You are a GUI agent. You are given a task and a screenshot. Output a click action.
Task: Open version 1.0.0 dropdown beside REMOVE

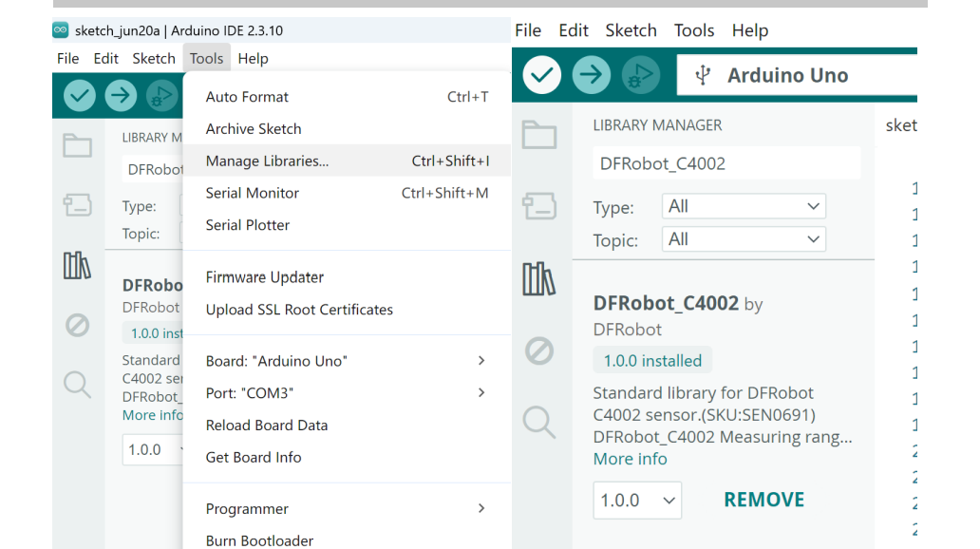pyautogui.click(x=637, y=501)
